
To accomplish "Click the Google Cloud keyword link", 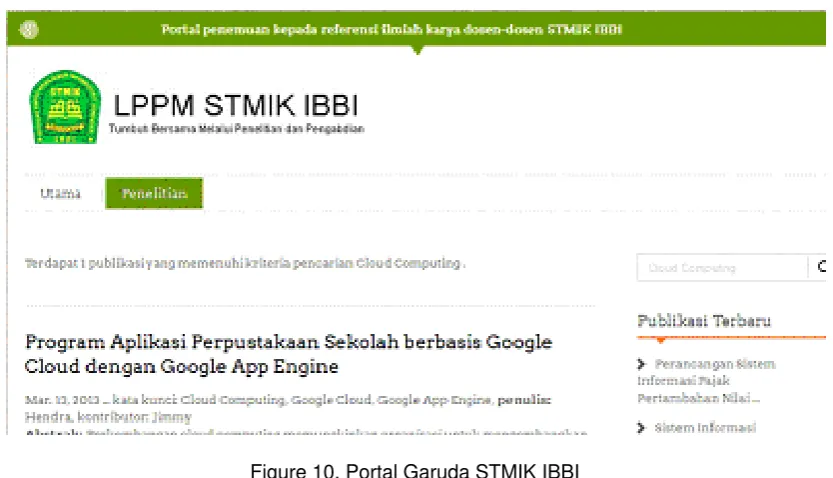I will click(x=331, y=399).
